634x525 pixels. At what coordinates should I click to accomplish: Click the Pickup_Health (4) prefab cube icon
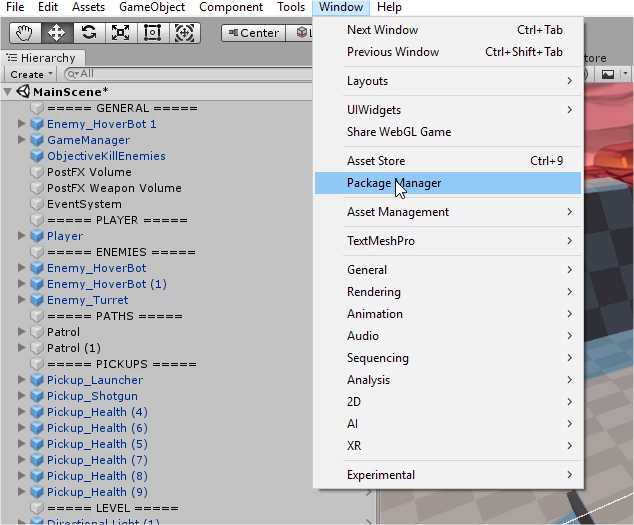coord(37,412)
